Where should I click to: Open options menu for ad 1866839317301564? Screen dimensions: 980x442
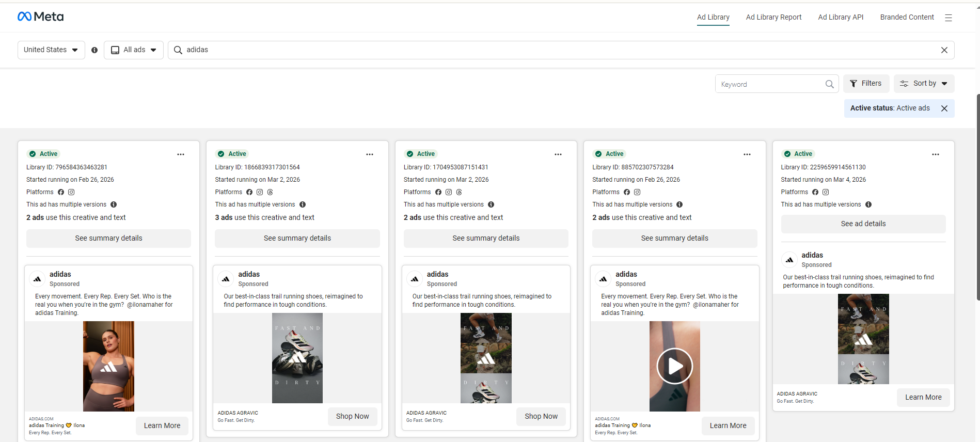370,154
